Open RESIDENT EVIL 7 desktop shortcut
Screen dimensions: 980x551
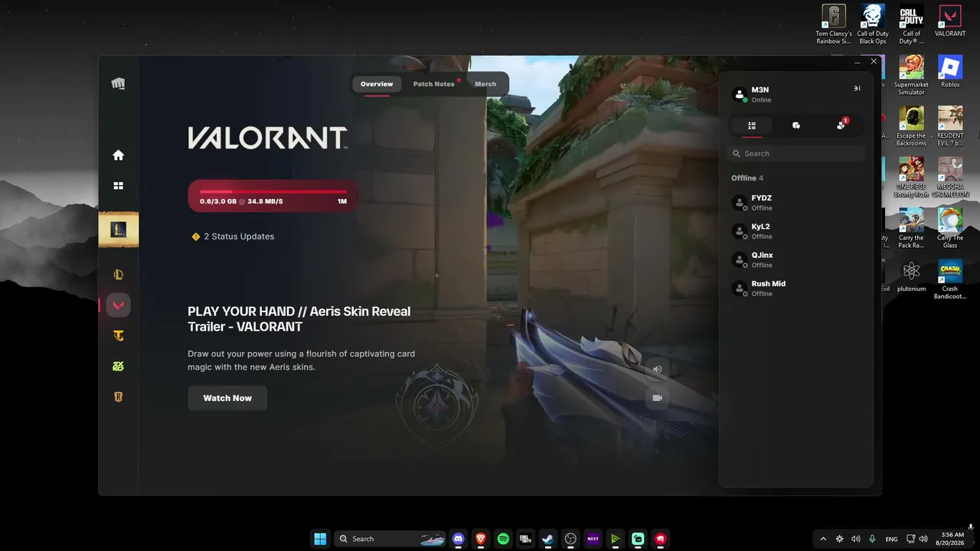pyautogui.click(x=950, y=126)
